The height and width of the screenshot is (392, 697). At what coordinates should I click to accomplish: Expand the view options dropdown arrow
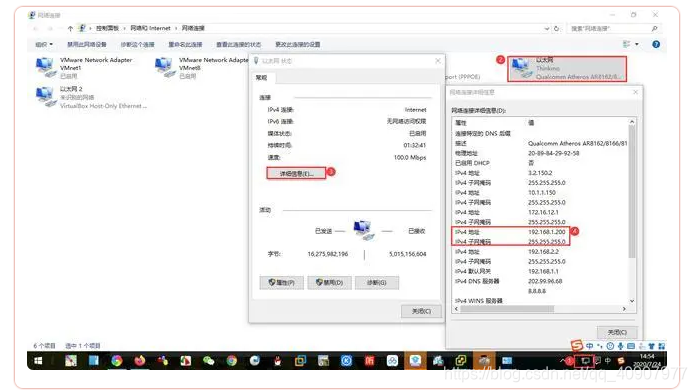coord(637,44)
